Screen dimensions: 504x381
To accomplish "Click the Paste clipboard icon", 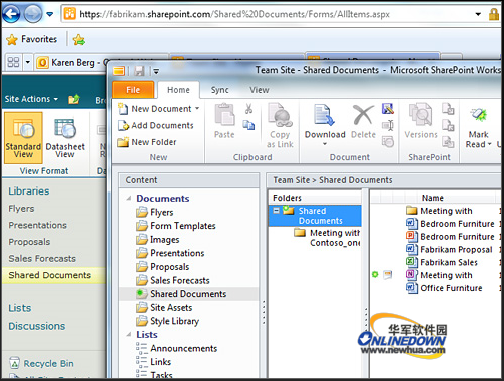I will pos(224,115).
